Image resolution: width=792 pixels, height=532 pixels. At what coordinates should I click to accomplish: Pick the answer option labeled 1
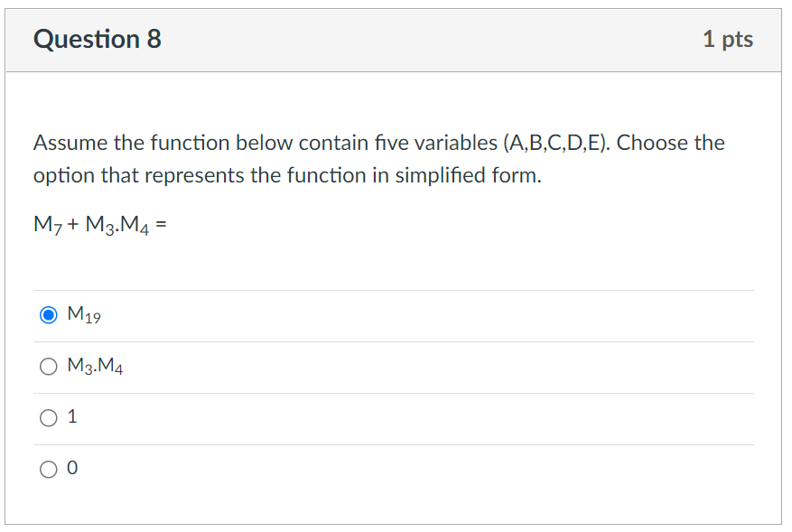click(74, 416)
